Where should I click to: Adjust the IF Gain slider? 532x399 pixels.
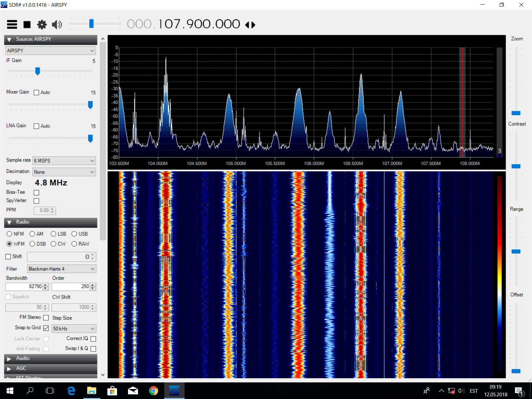(38, 71)
